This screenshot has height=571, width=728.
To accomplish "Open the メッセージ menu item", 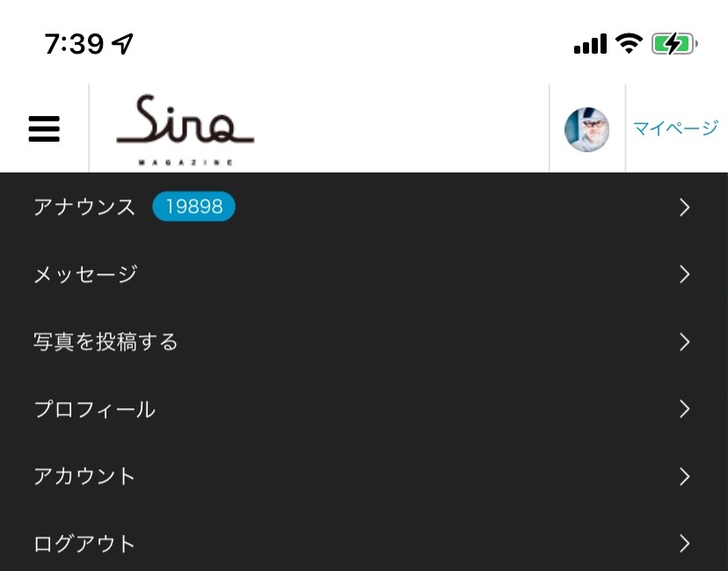I will coord(364,275).
